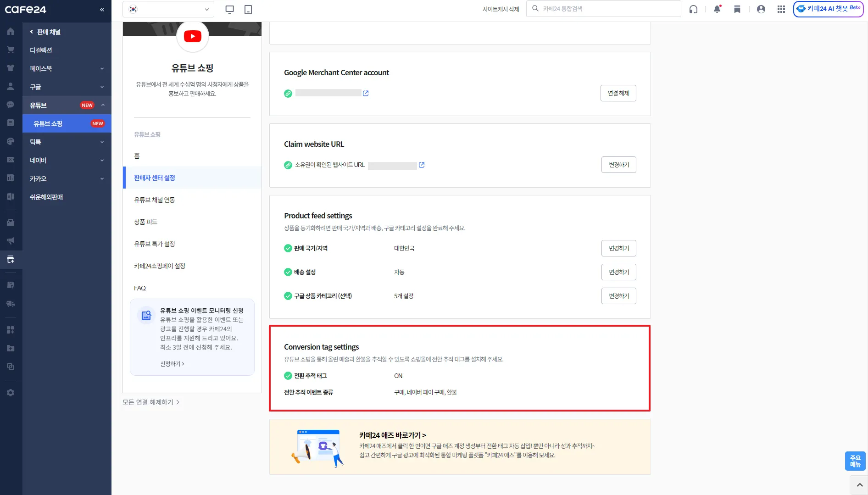
Task: Click the 전환 추적 태그 ON value
Action: click(x=398, y=376)
